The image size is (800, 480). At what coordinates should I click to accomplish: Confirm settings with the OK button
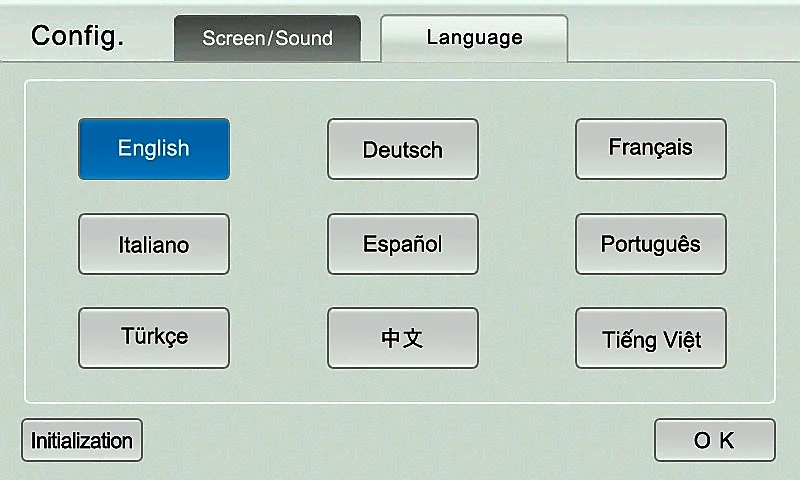pos(715,440)
